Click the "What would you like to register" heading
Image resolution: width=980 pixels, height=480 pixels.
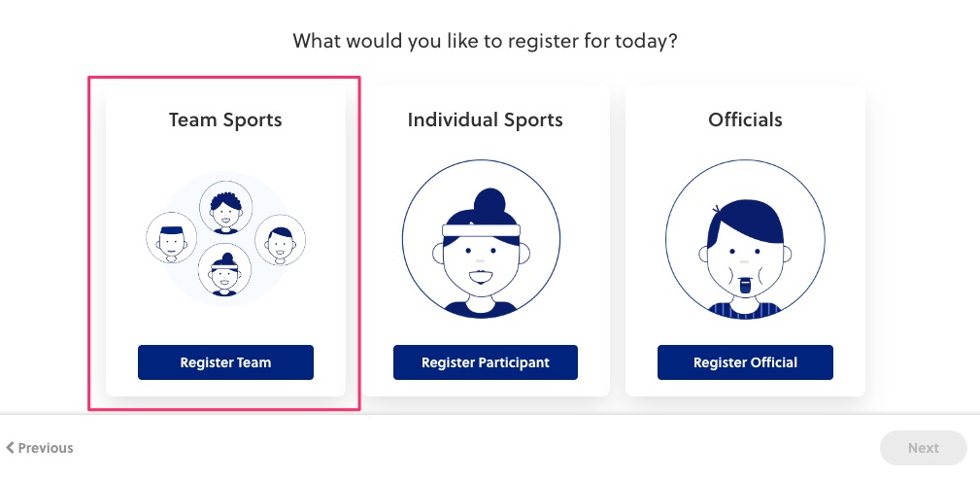point(485,42)
